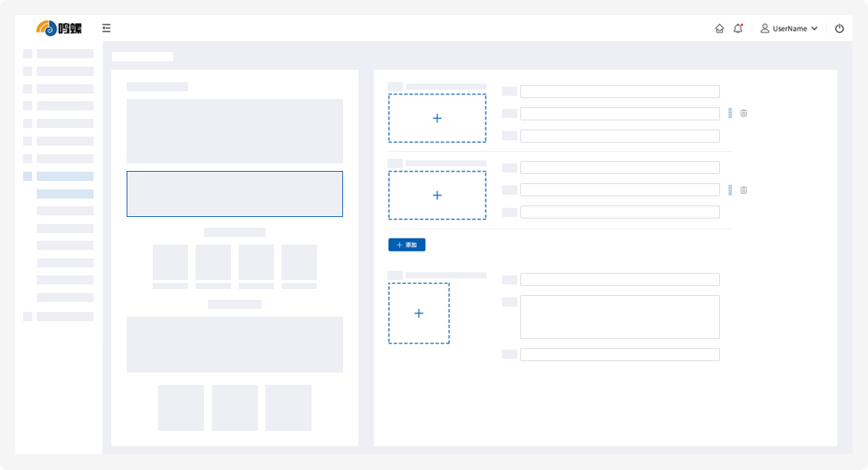Open the square dashed upload box
The image size is (868, 470).
pyautogui.click(x=419, y=314)
